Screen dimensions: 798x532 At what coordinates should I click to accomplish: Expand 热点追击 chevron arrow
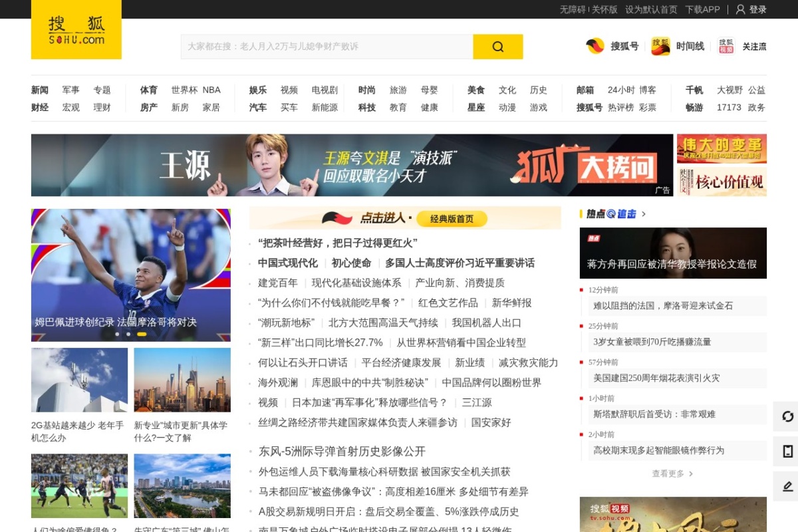(x=644, y=214)
